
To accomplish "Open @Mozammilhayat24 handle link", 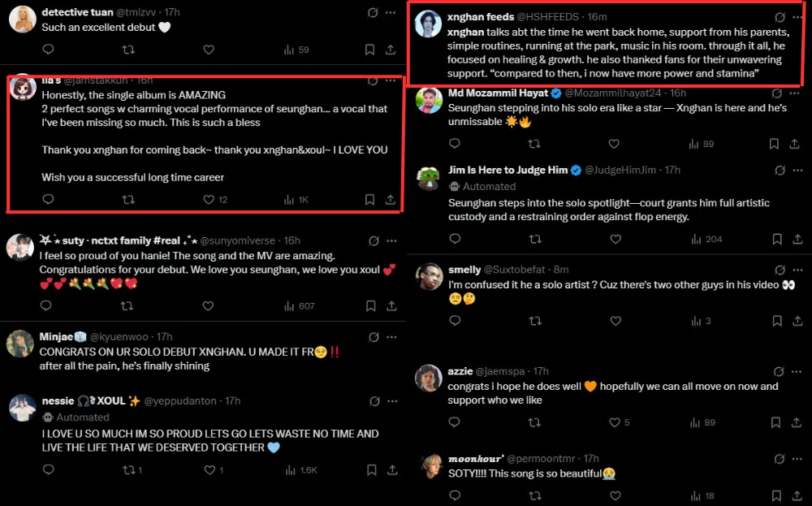I will [612, 93].
